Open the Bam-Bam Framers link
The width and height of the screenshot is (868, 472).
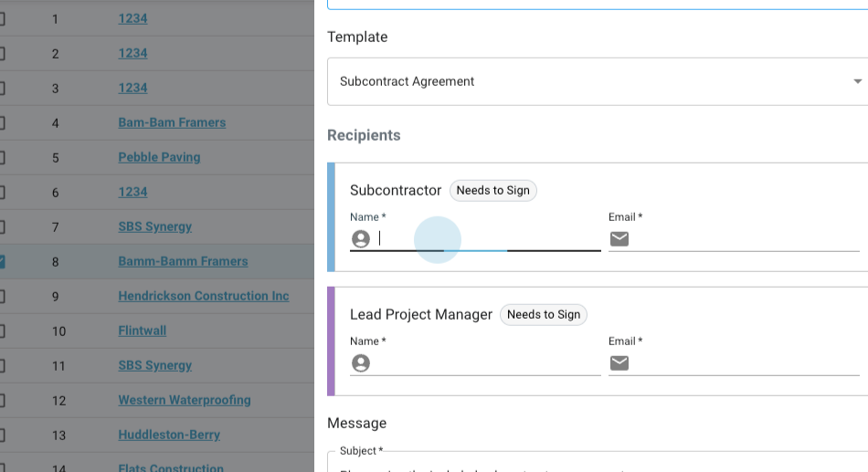172,122
